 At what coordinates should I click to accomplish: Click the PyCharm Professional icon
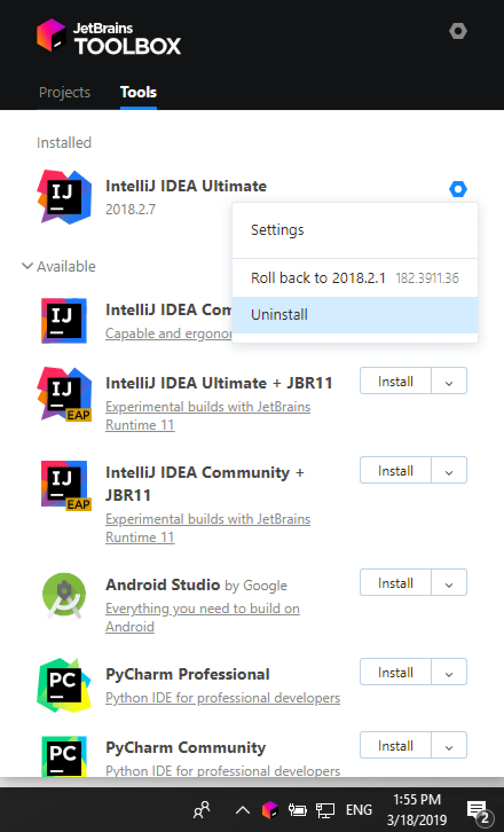click(64, 685)
